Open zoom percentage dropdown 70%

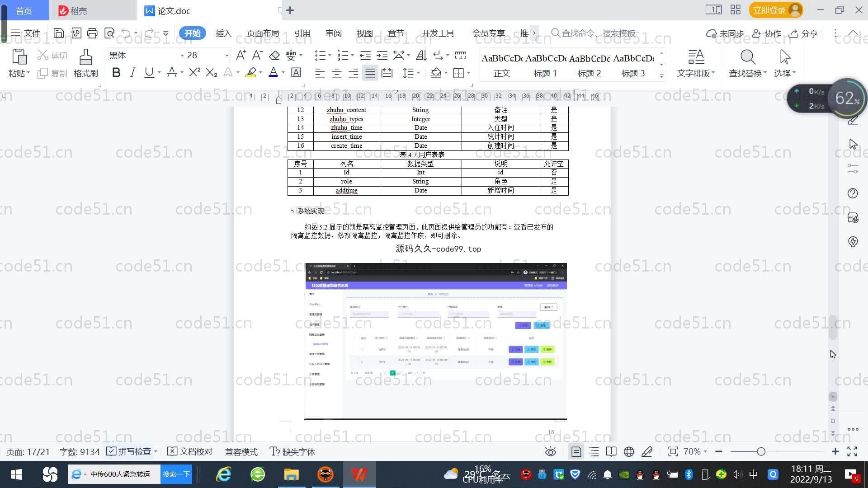click(x=695, y=451)
